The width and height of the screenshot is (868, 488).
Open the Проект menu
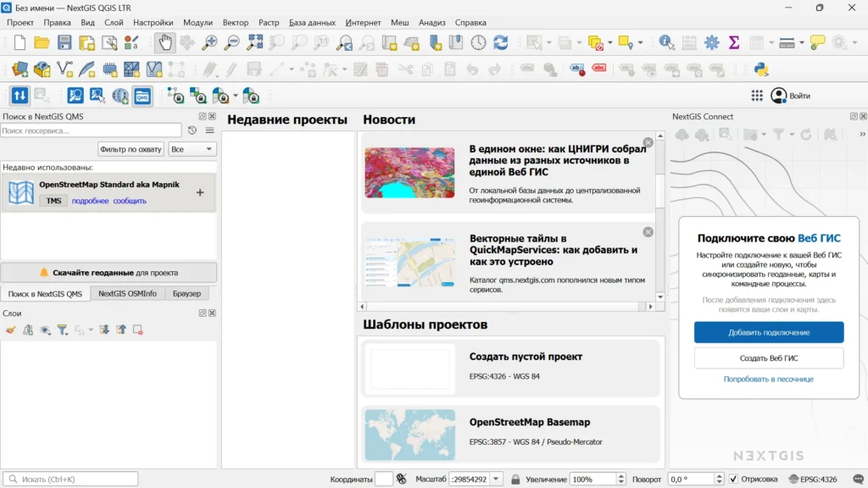coord(20,23)
